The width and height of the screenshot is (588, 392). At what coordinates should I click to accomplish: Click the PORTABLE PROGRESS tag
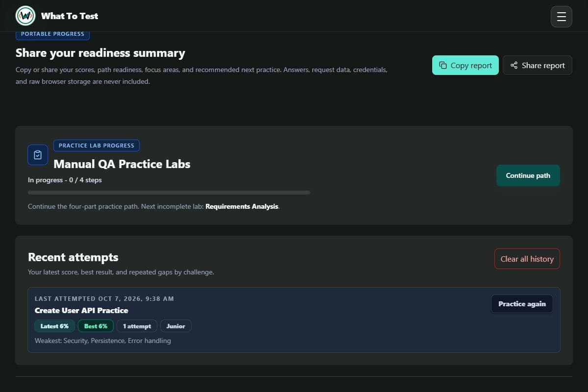[x=52, y=34]
